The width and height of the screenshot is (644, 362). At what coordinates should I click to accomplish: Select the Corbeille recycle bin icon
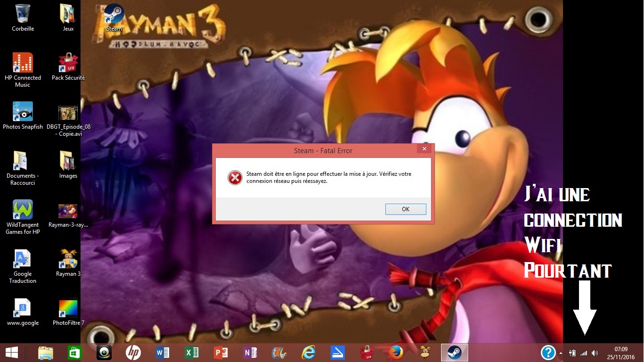pos(23,17)
